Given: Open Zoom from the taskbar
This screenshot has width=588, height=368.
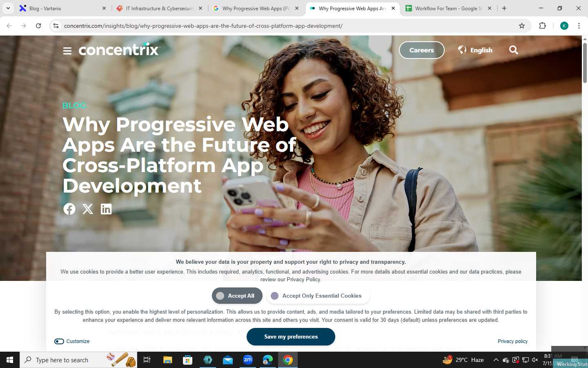Looking at the screenshot, I should (248, 360).
